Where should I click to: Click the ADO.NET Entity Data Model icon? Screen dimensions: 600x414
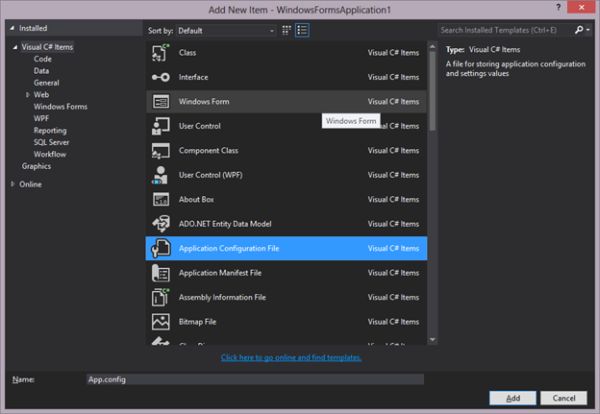pos(161,224)
